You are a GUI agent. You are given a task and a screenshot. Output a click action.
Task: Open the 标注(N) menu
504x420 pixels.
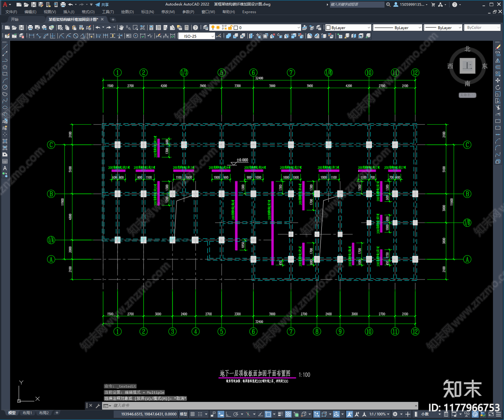[x=147, y=12]
